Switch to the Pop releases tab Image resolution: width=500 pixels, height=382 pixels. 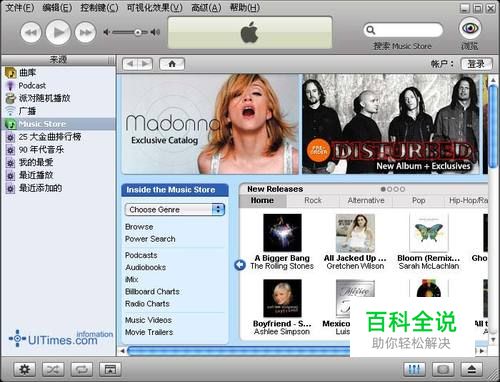coord(418,200)
